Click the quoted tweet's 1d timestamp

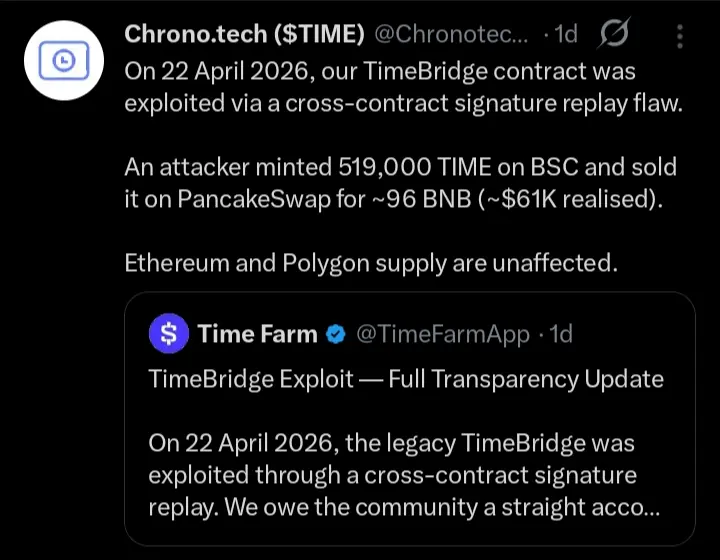point(562,334)
